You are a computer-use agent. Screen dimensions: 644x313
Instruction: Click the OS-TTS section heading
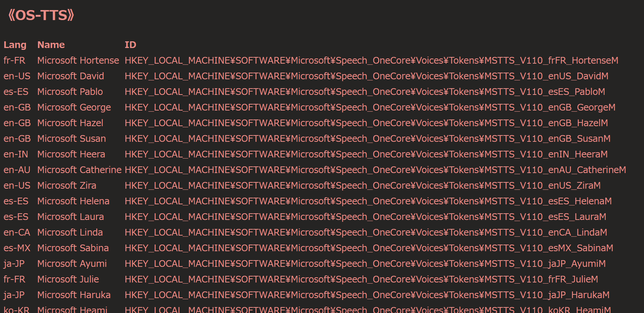(x=41, y=15)
